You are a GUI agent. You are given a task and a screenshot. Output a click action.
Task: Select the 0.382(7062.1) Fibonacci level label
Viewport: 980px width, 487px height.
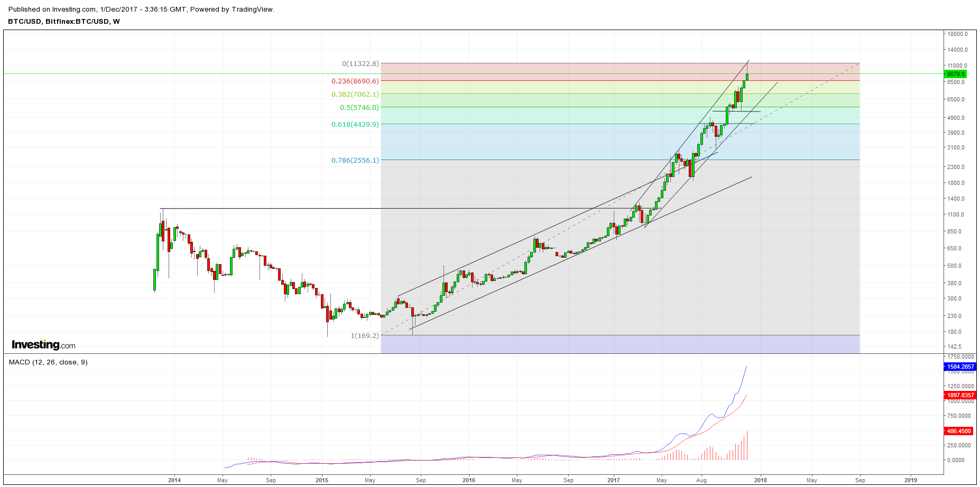point(355,95)
